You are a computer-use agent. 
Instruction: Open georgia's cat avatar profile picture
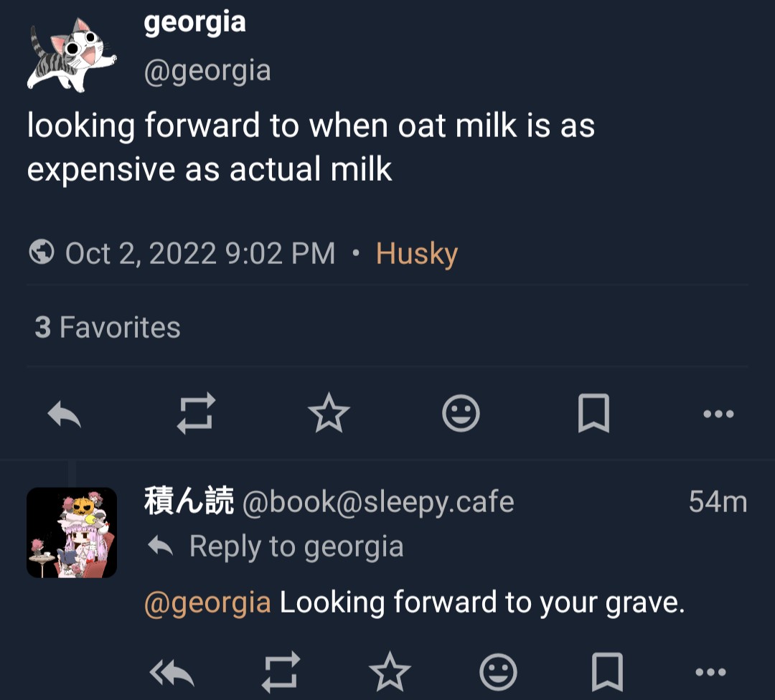pyautogui.click(x=71, y=56)
